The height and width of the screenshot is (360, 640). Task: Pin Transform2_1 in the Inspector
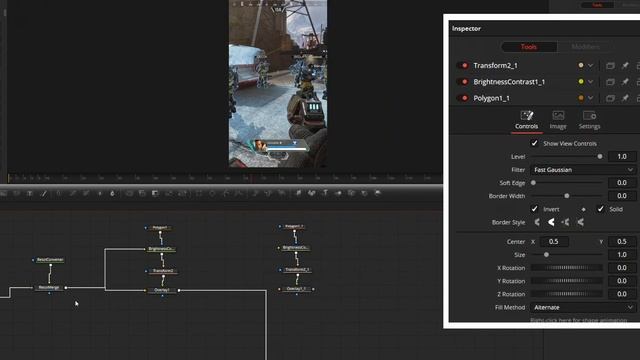tap(625, 65)
